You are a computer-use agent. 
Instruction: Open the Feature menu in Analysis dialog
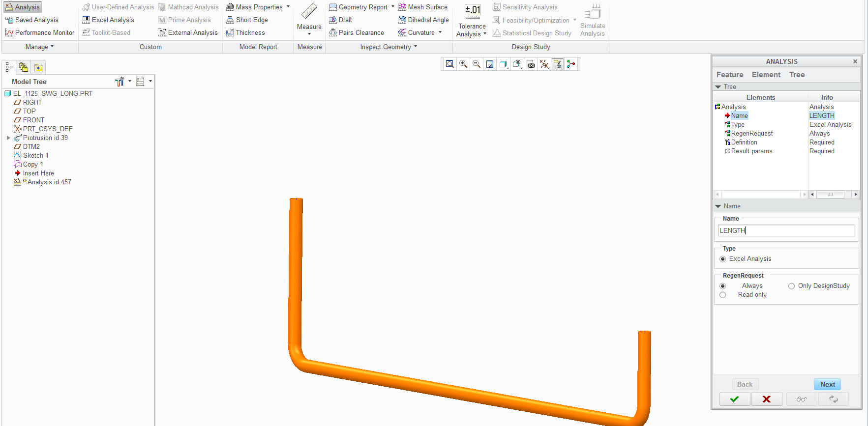pos(730,75)
